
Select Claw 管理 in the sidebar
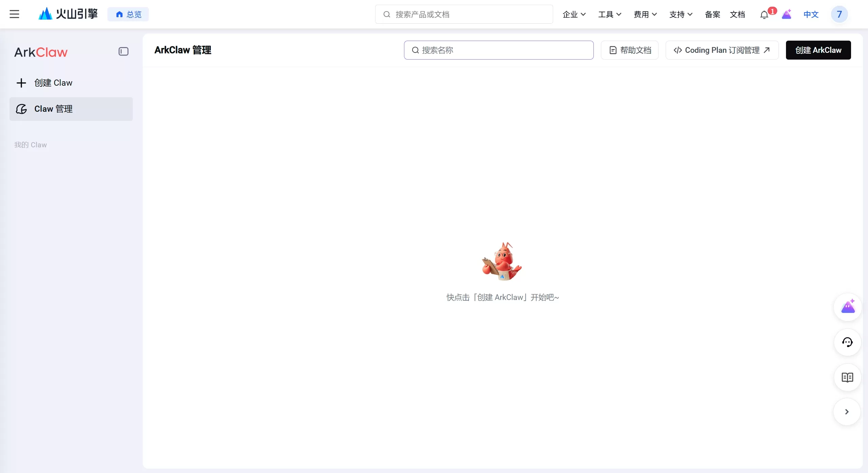click(71, 109)
